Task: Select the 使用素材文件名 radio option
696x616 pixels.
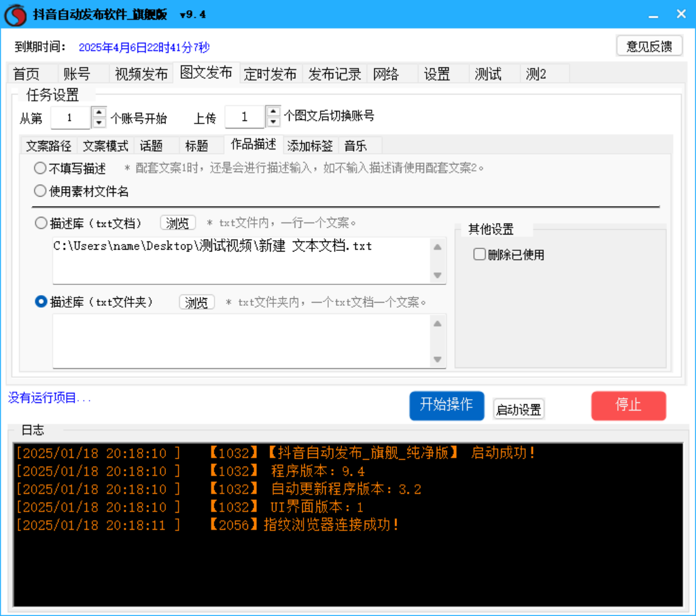Action: click(x=81, y=191)
